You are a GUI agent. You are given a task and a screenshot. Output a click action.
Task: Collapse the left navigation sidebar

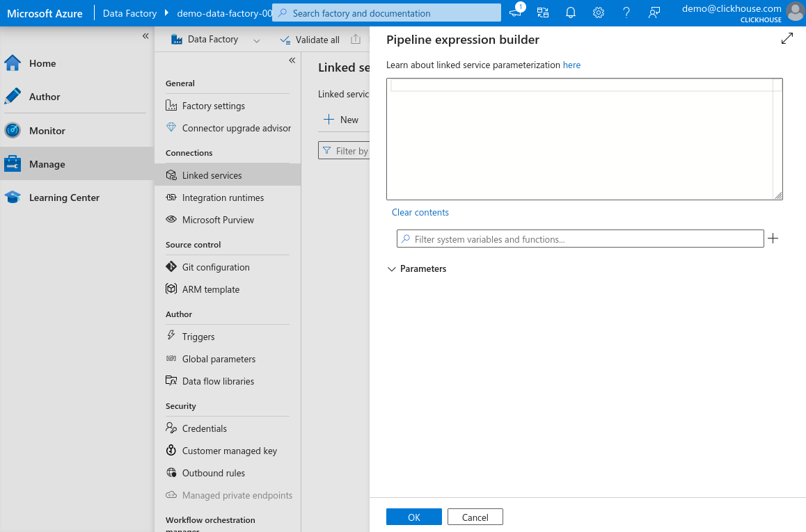coord(145,36)
